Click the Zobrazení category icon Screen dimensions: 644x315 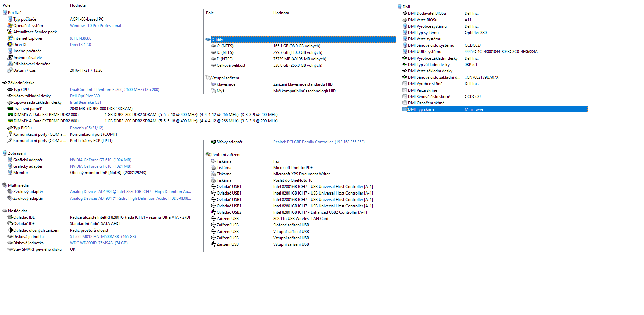[5, 153]
